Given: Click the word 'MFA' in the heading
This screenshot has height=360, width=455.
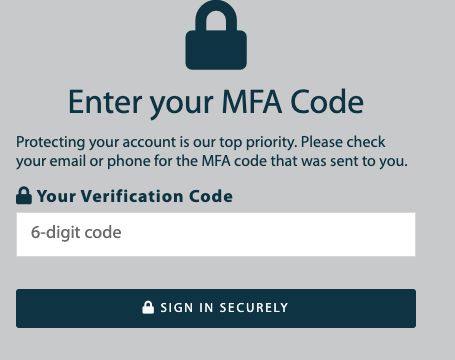Looking at the screenshot, I should 252,102.
